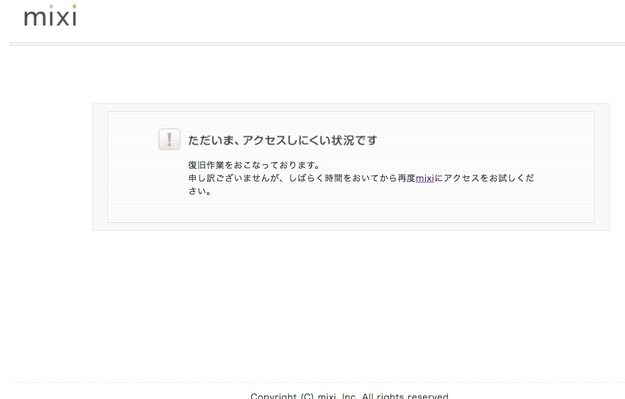Click the text にアクセスをお試しくだ after the link

click(484, 178)
